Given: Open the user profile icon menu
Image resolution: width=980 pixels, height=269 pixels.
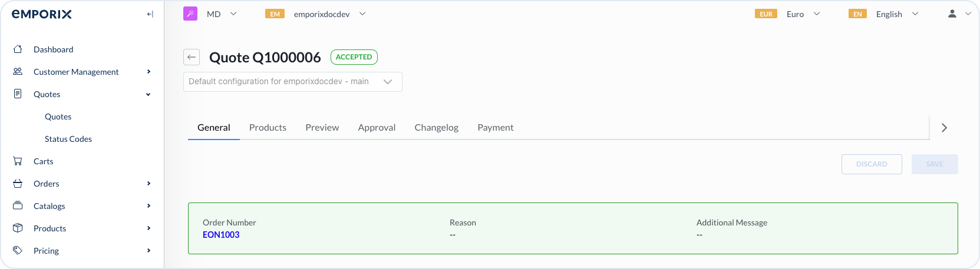Looking at the screenshot, I should pos(952,14).
